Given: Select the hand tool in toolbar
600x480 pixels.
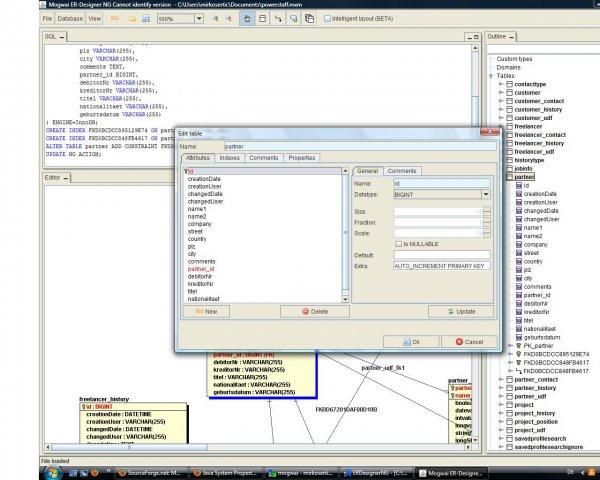Looking at the screenshot, I should tap(247, 18).
